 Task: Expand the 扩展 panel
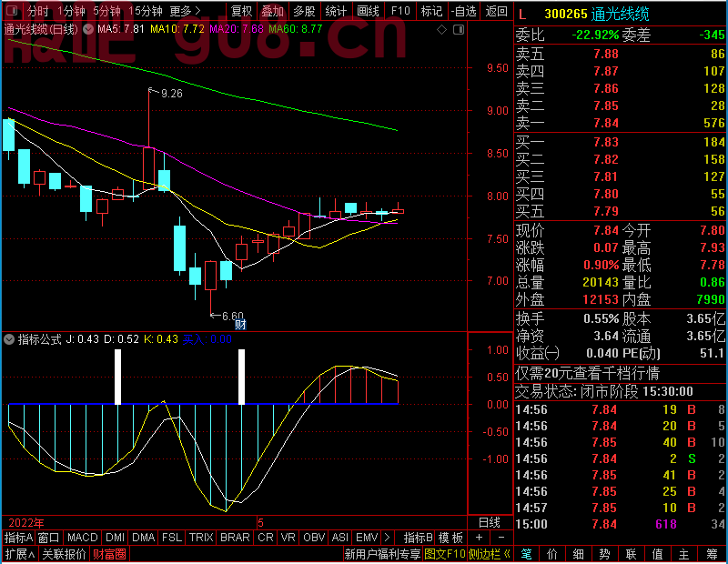[20, 554]
